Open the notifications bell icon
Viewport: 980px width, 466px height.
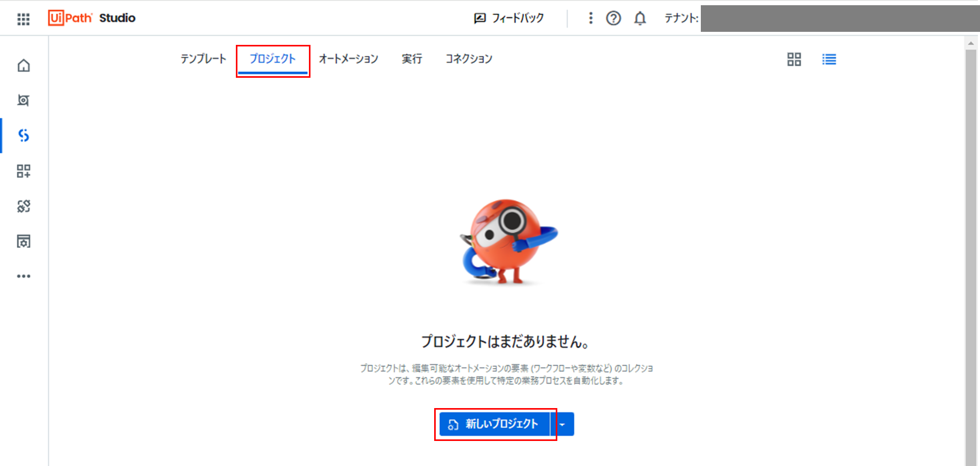640,18
